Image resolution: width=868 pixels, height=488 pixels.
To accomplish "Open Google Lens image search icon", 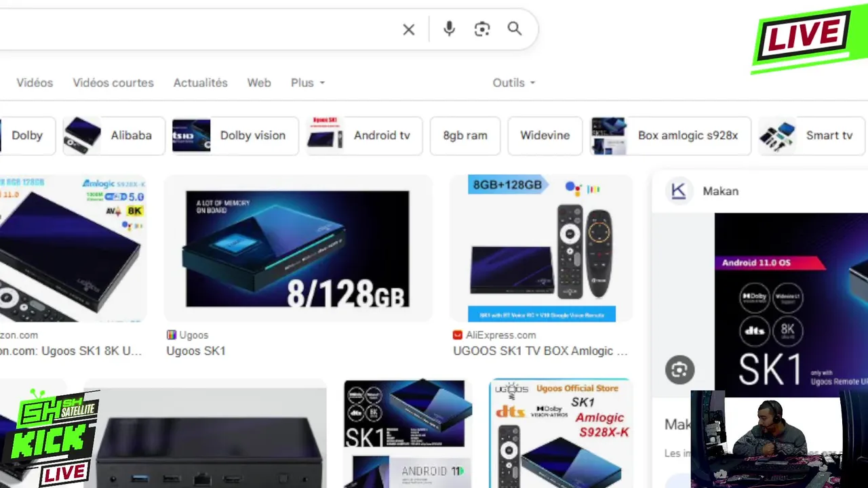I will pyautogui.click(x=482, y=28).
